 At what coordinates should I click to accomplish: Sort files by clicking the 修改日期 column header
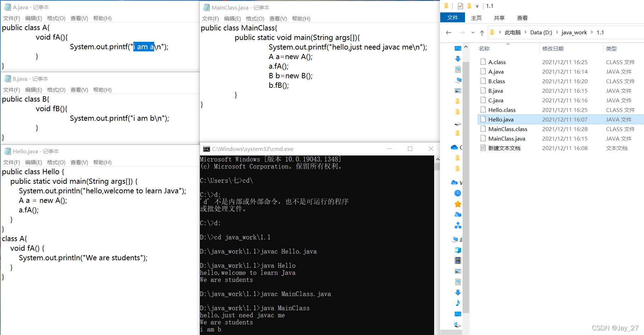click(554, 49)
